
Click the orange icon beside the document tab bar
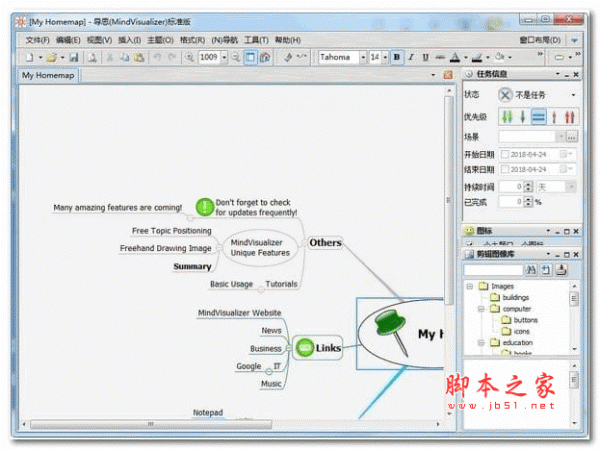click(448, 75)
